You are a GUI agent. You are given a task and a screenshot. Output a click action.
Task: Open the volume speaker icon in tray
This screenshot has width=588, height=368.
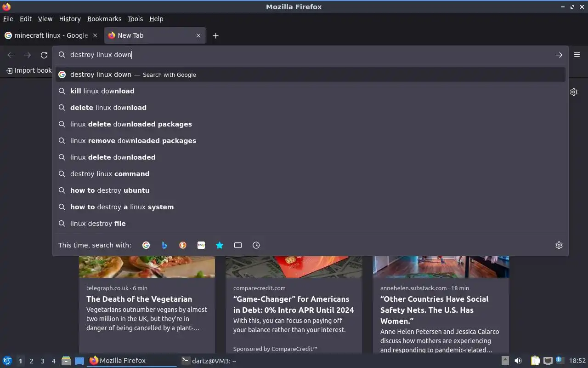(518, 361)
